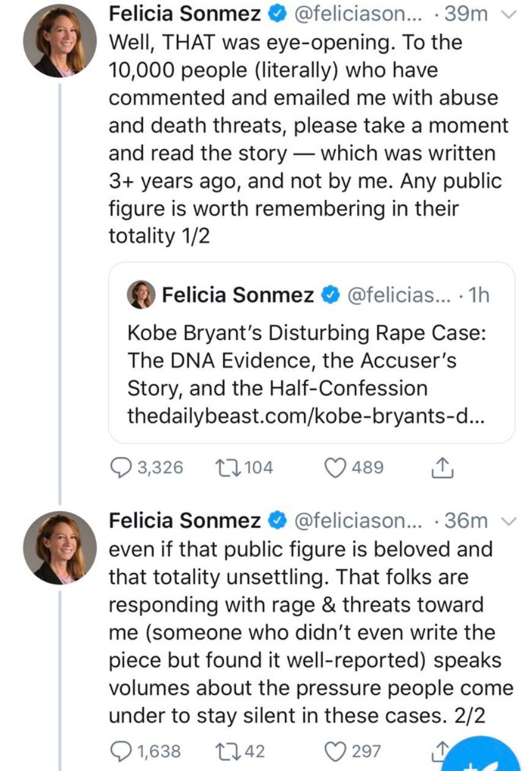
Task: Tap the 36m timestamp on second tweet
Action: click(x=469, y=520)
